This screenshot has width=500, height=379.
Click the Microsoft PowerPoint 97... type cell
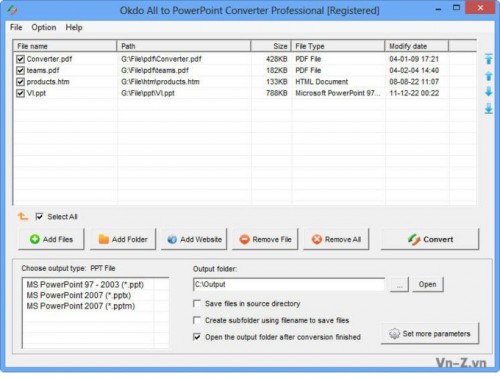point(338,93)
